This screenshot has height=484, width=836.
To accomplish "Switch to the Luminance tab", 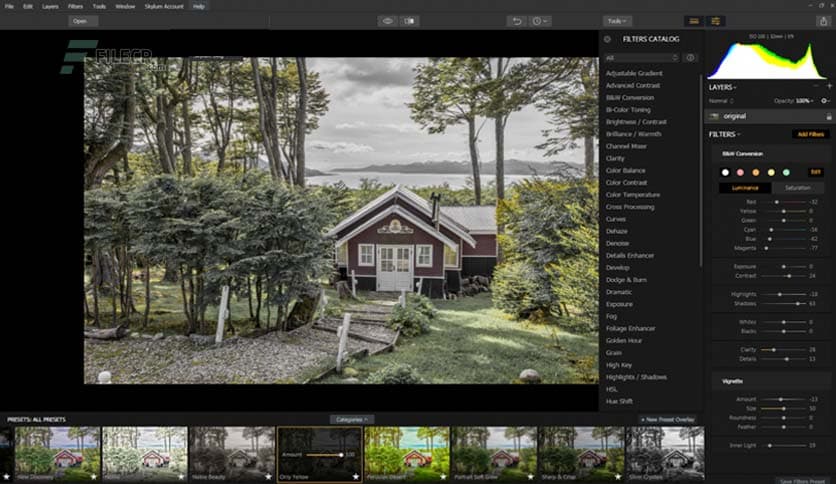I will 745,188.
